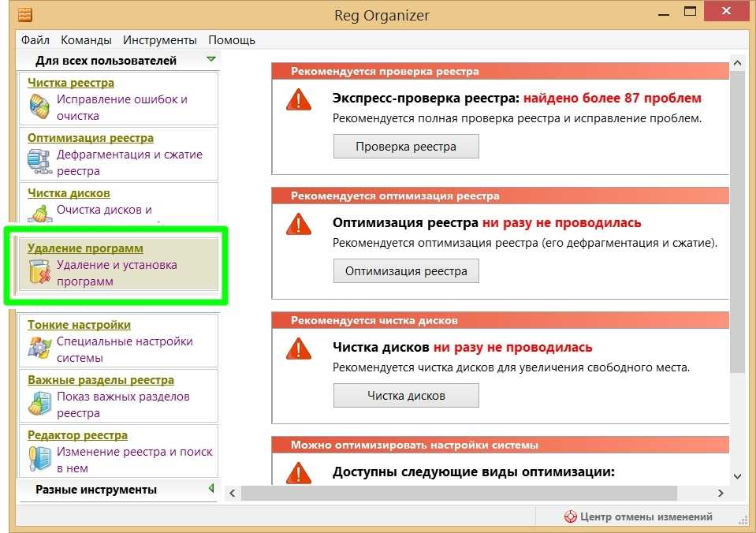Click the warning triangle beside express registry check
The height and width of the screenshot is (533, 756).
(299, 99)
